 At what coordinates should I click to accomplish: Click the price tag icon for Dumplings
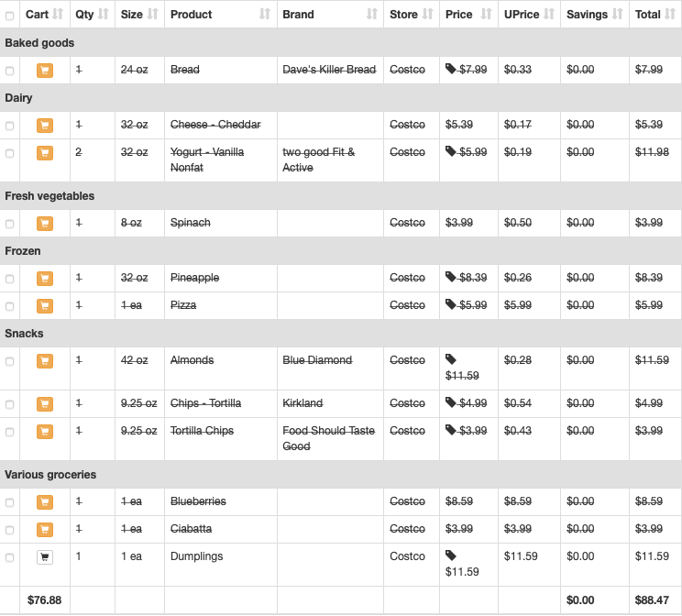[451, 555]
